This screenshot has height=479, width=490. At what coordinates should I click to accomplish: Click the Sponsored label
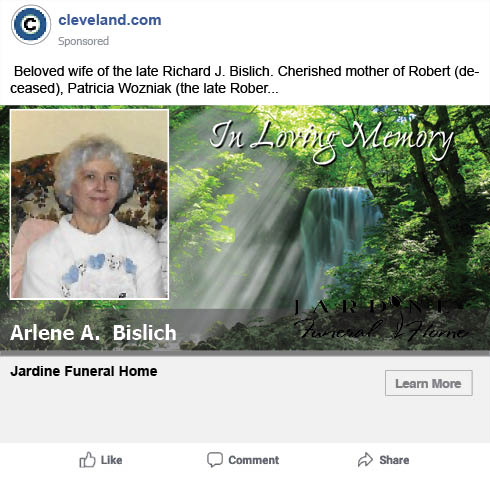point(83,41)
